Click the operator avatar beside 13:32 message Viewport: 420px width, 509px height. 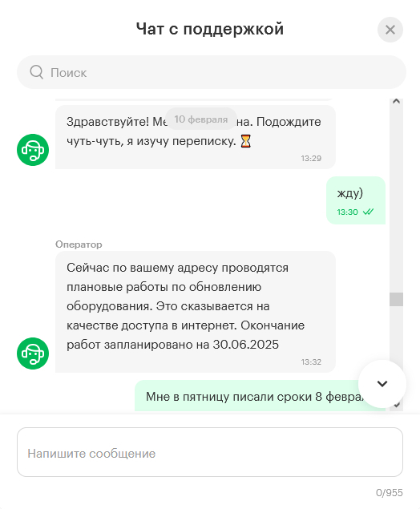(33, 353)
